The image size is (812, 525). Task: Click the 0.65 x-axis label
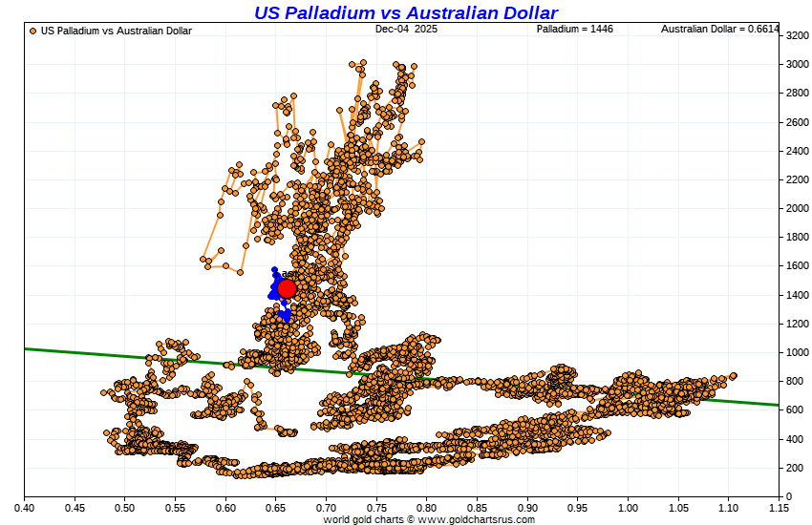click(276, 507)
